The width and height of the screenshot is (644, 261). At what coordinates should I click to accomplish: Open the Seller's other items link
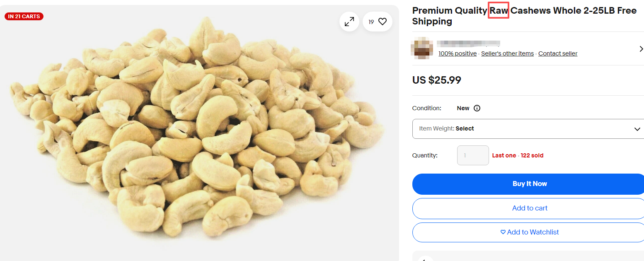pyautogui.click(x=507, y=53)
